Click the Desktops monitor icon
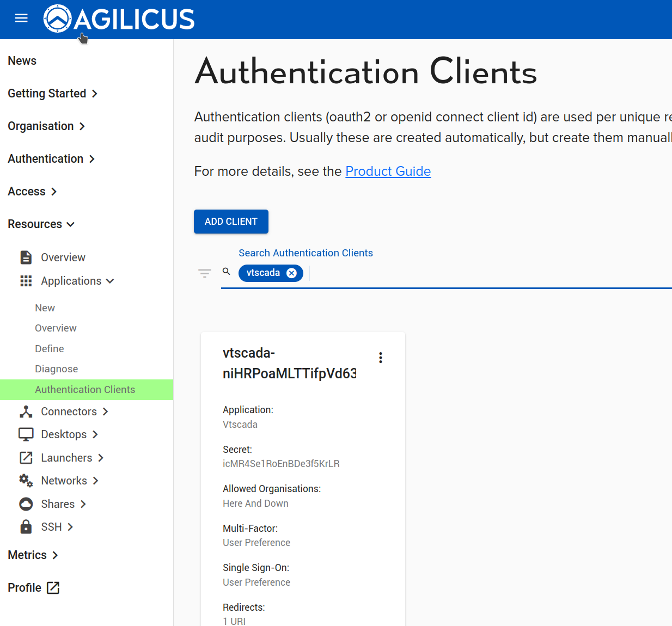The width and height of the screenshot is (672, 626). point(26,434)
